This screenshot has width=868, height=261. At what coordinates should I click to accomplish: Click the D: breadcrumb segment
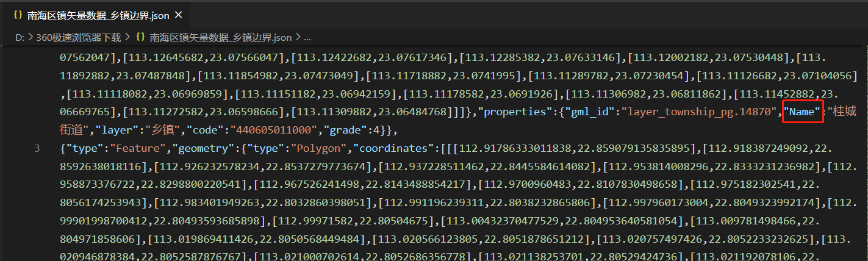coord(20,37)
